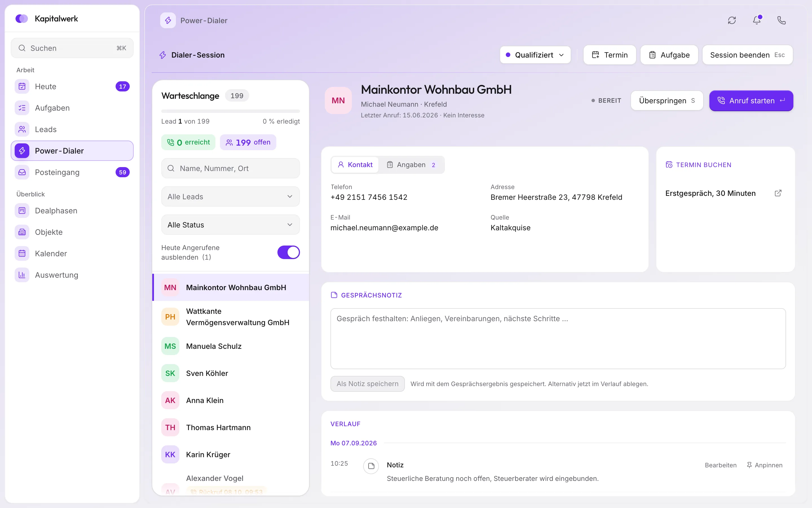The image size is (812, 508).
Task: End session via Session beenden
Action: [748, 55]
